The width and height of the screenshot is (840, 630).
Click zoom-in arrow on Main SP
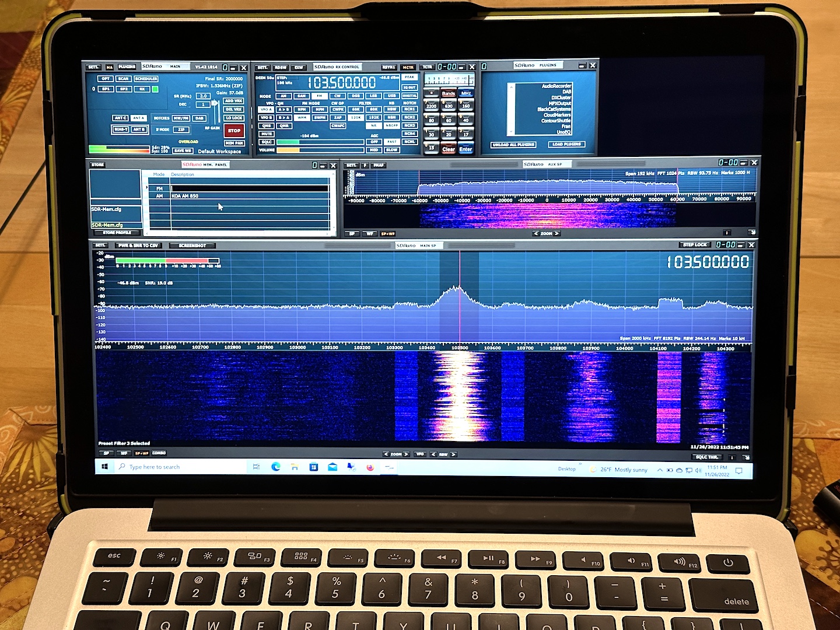coord(406,454)
